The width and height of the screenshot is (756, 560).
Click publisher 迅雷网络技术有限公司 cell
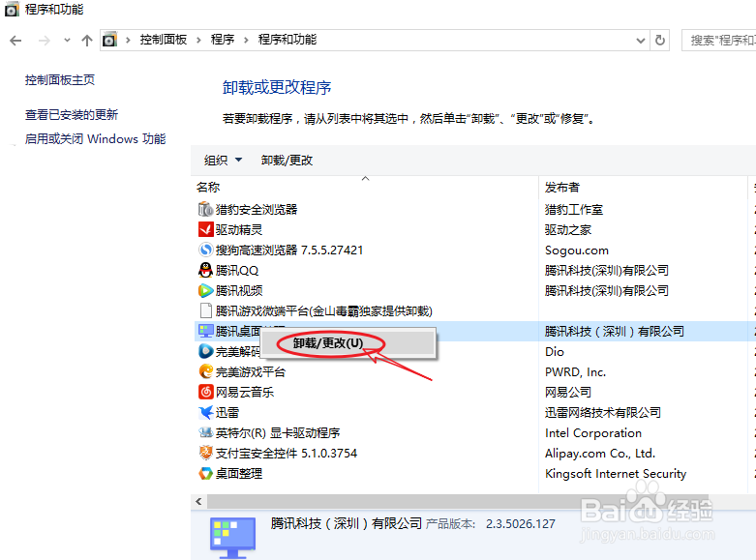[603, 413]
